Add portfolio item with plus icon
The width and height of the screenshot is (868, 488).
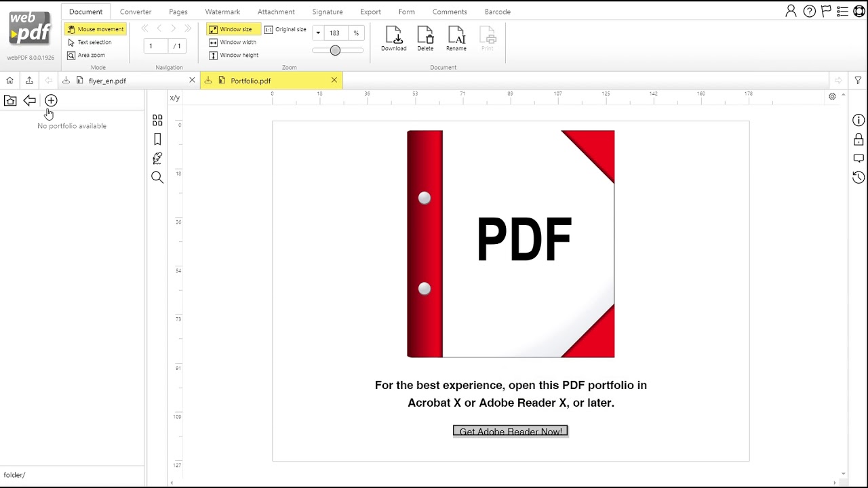51,100
